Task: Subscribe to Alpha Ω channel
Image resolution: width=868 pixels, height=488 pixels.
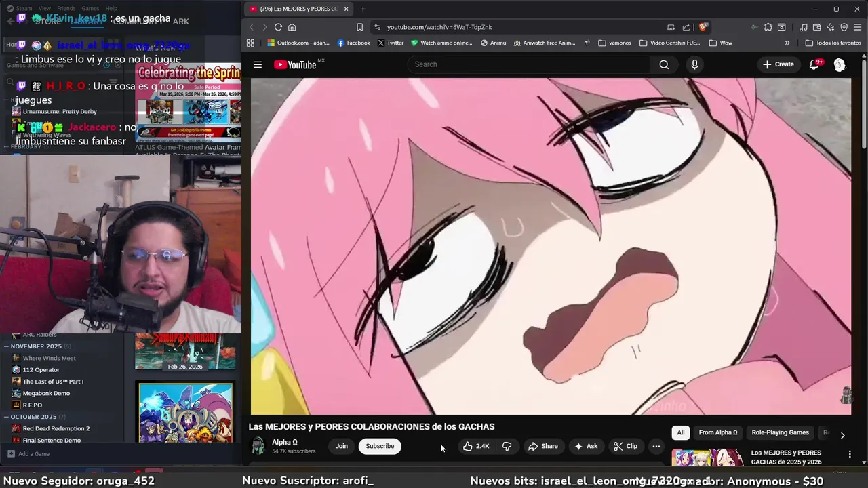Action: (x=380, y=446)
